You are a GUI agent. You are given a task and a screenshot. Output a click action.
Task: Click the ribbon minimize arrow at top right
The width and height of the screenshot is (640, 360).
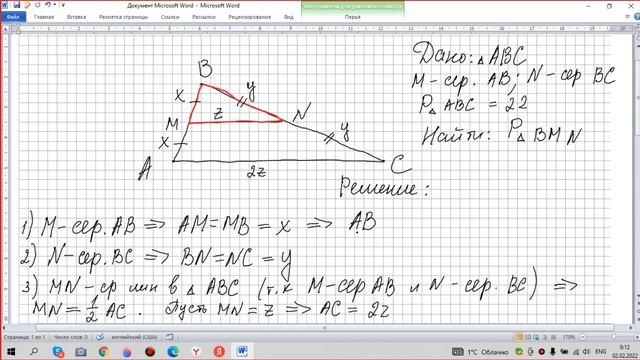[628, 17]
